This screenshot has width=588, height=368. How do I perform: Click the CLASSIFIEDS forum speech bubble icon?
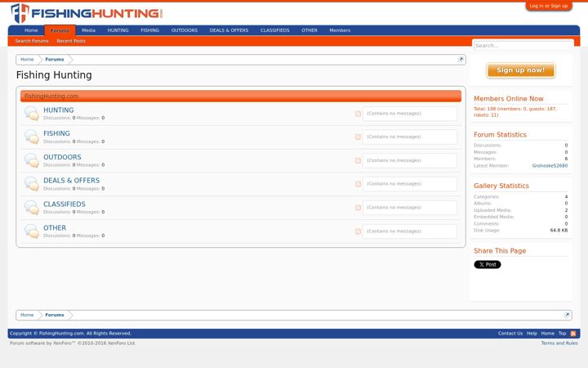point(32,208)
